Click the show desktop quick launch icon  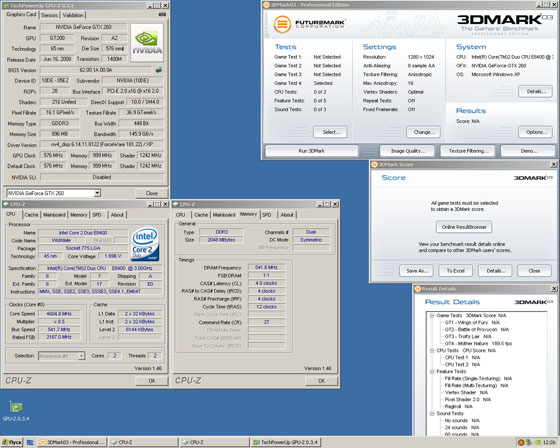tap(30, 442)
